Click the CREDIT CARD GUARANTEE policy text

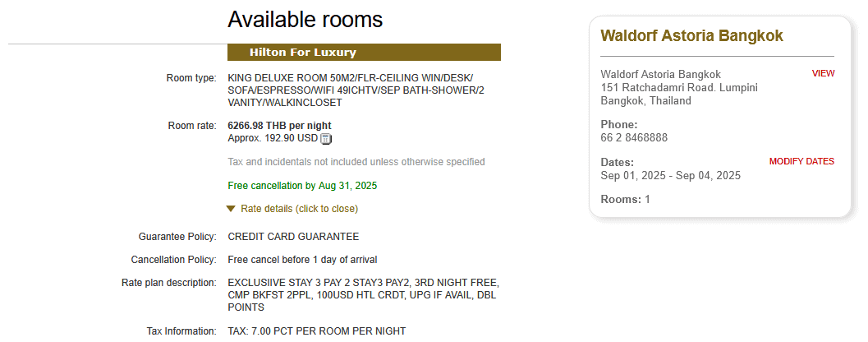293,237
